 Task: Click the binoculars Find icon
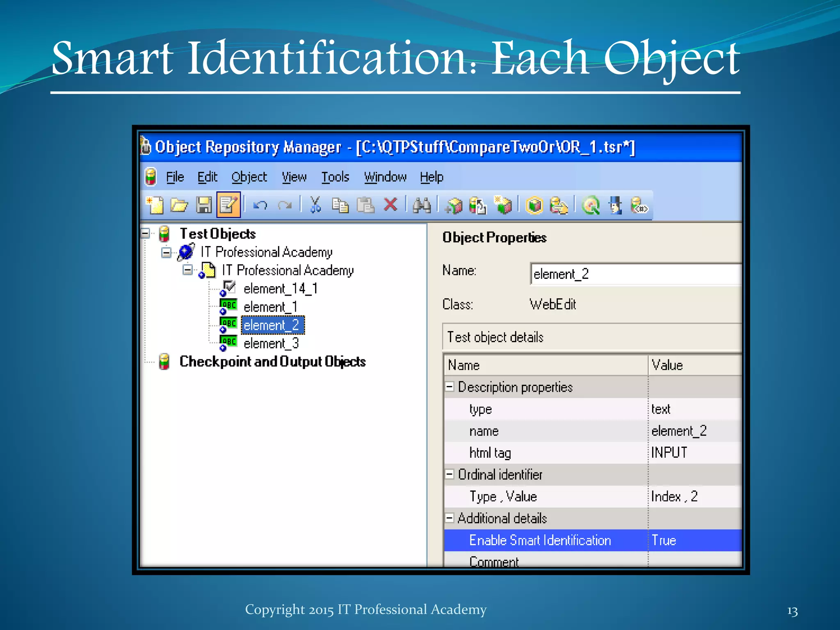[422, 205]
